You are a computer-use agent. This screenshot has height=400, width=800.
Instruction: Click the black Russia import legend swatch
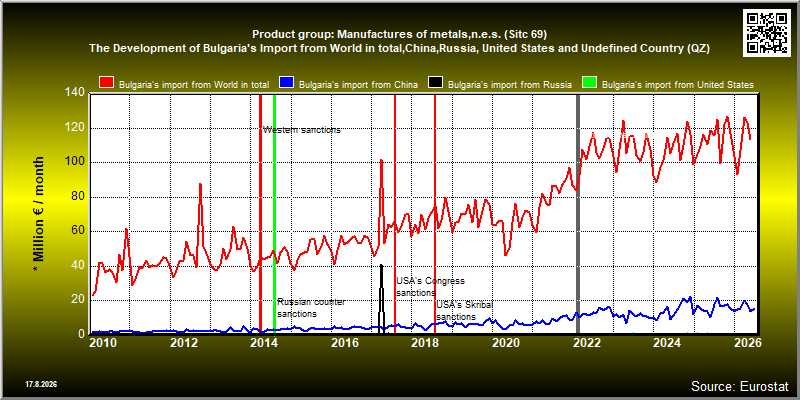click(436, 84)
